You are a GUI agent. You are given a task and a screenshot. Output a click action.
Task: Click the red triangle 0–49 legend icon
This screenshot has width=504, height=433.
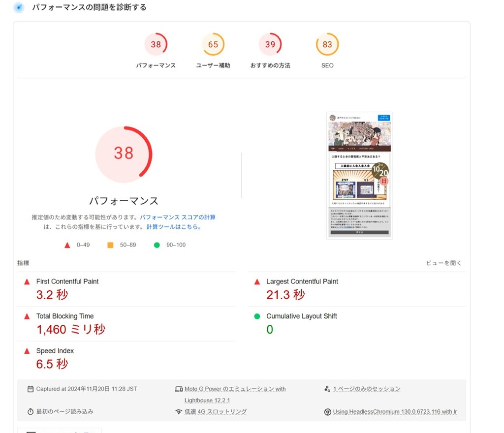click(67, 245)
